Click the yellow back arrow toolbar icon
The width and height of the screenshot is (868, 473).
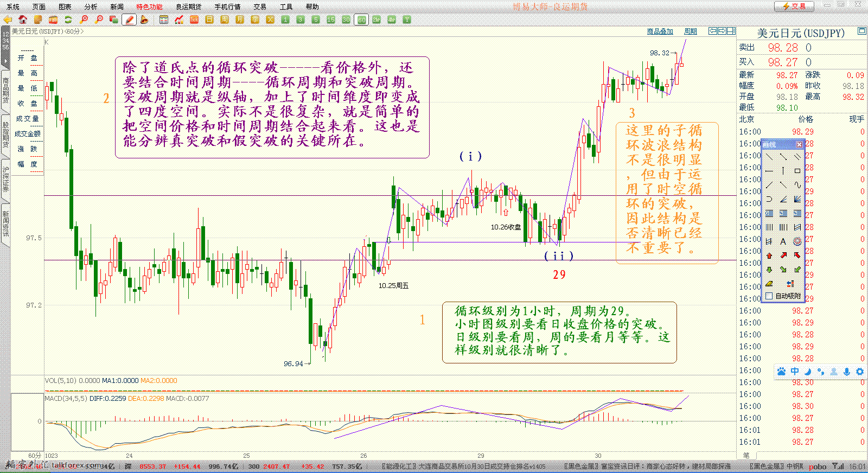(x=8, y=20)
